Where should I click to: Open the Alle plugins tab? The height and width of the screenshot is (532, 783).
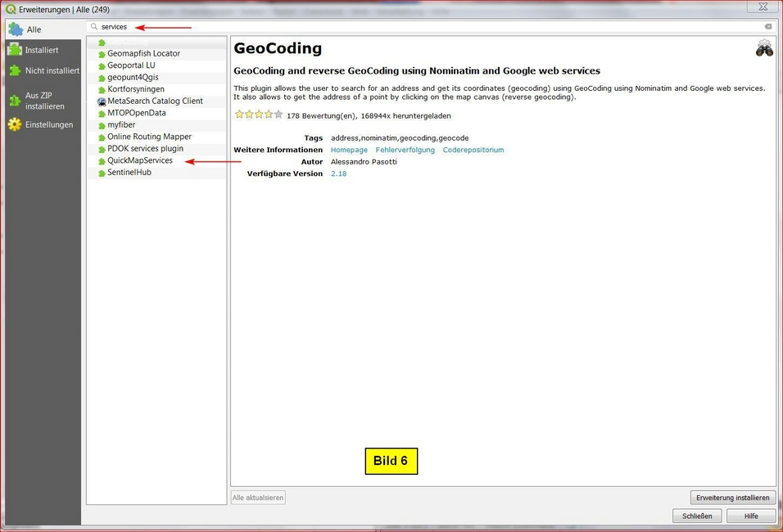coord(34,29)
